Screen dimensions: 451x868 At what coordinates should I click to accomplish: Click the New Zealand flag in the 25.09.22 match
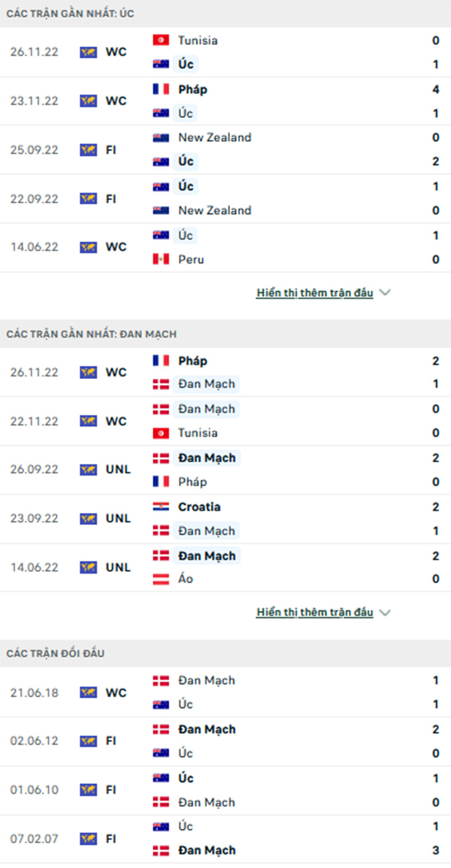(x=161, y=138)
